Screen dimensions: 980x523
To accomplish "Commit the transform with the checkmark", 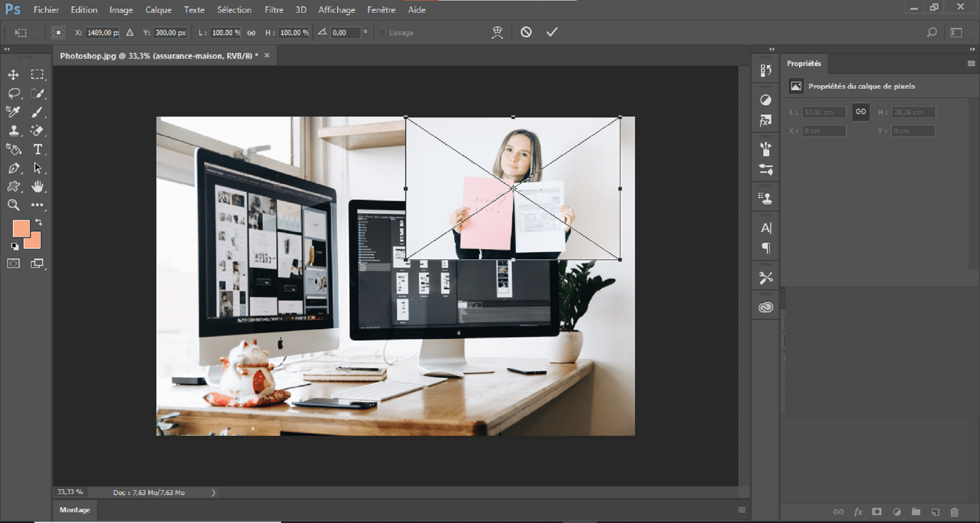I will coord(552,32).
